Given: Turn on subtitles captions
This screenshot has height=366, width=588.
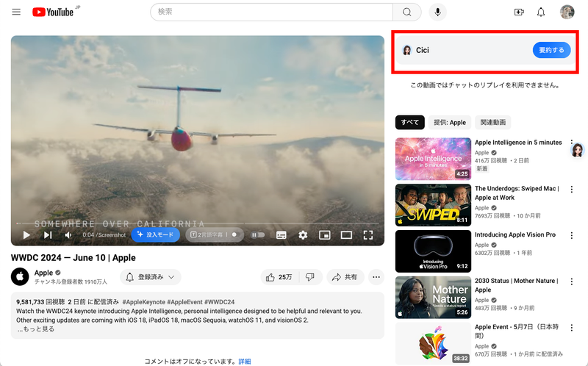Looking at the screenshot, I should point(281,235).
